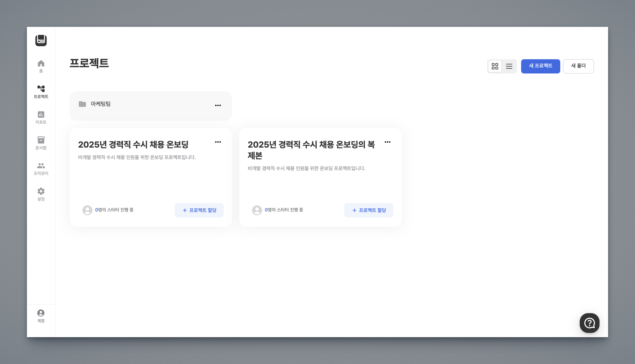Switch to list view layout
The height and width of the screenshot is (364, 635).
509,66
